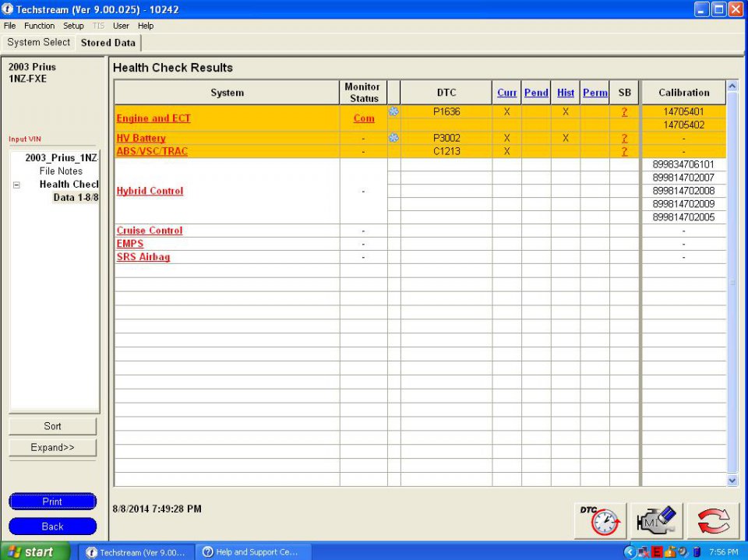Open the Function menu
The height and width of the screenshot is (560, 748).
[x=39, y=26]
